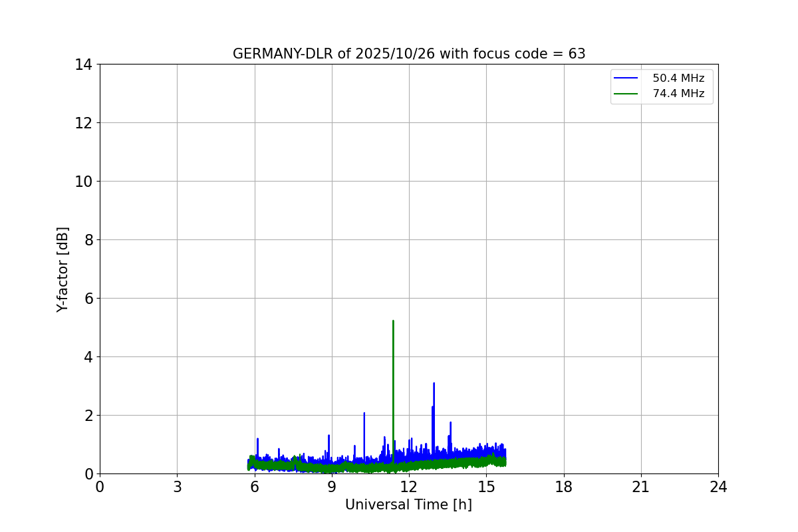Click x-axis tick label 12

coord(409,487)
